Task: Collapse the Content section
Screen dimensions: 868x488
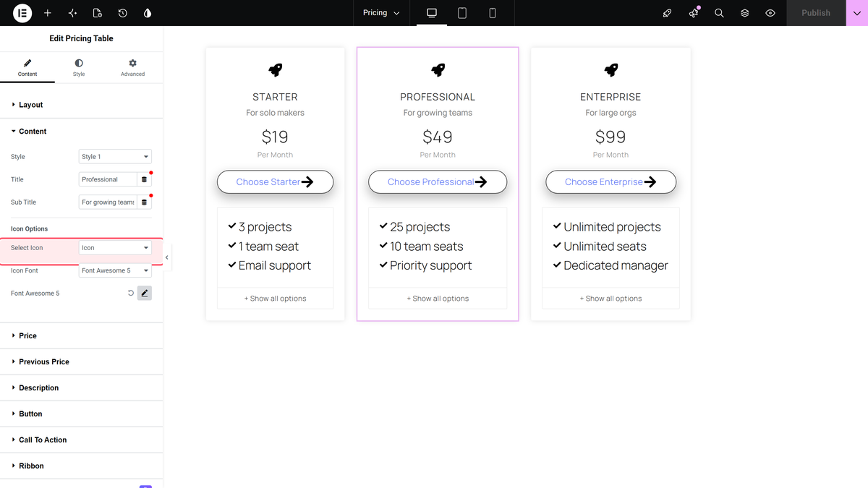Action: pyautogui.click(x=82, y=132)
